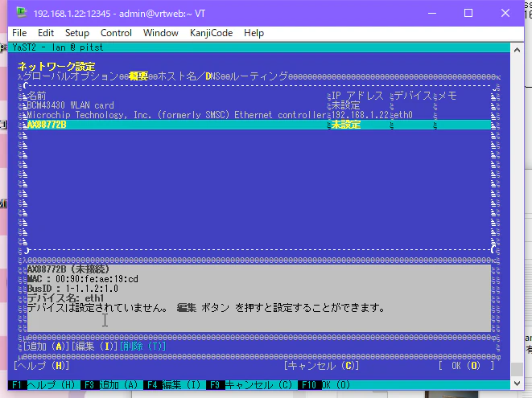Select the BCM43430 WLAN card row
The height and width of the screenshot is (398, 532).
(259, 105)
